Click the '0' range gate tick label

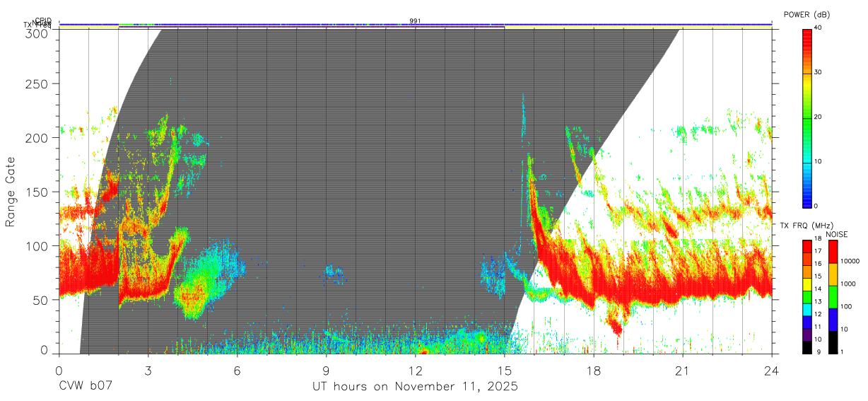(x=46, y=349)
